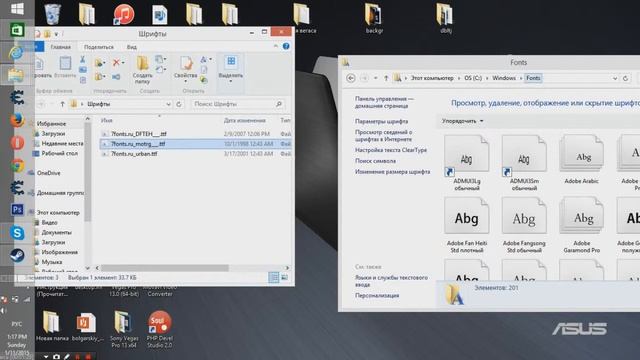Image resolution: width=640 pixels, height=360 pixels.
Task: Open Photoshop from taskbar
Action: pos(17,209)
